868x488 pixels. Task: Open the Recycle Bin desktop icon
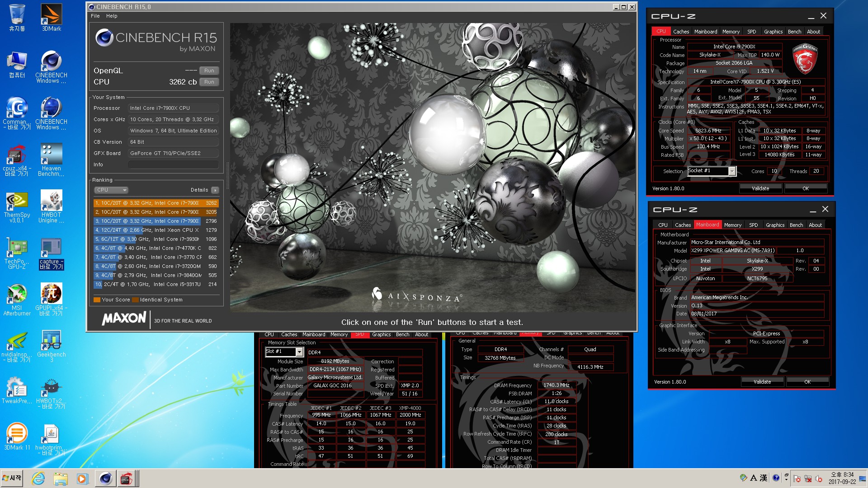point(17,17)
